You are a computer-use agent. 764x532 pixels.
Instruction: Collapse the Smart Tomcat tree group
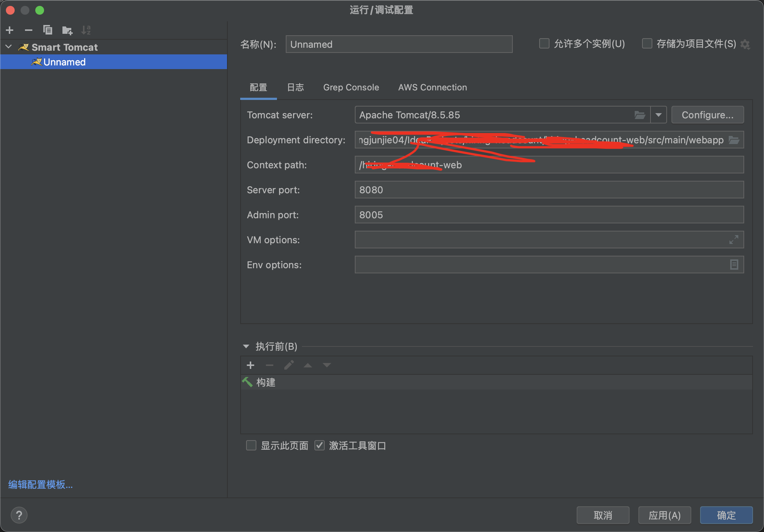tap(9, 47)
